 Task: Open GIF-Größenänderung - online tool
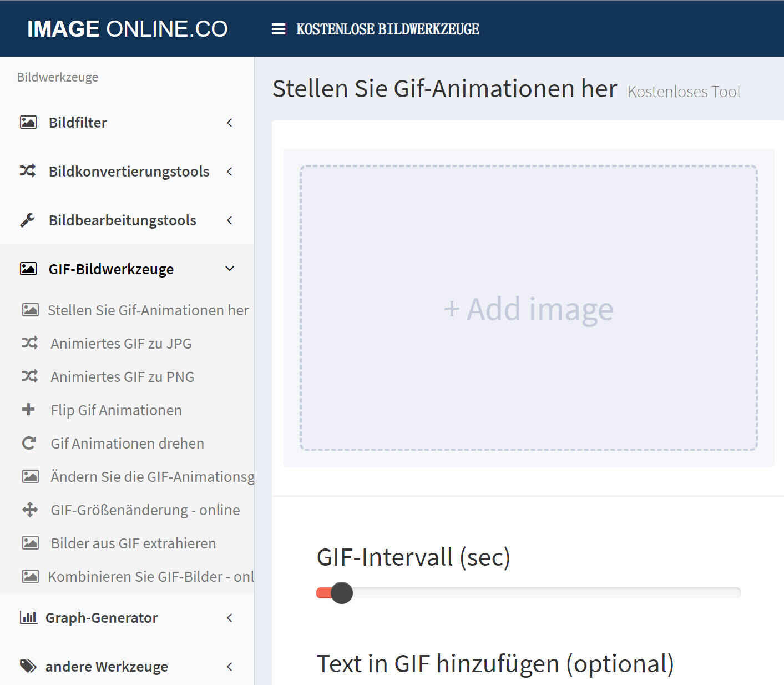(145, 510)
